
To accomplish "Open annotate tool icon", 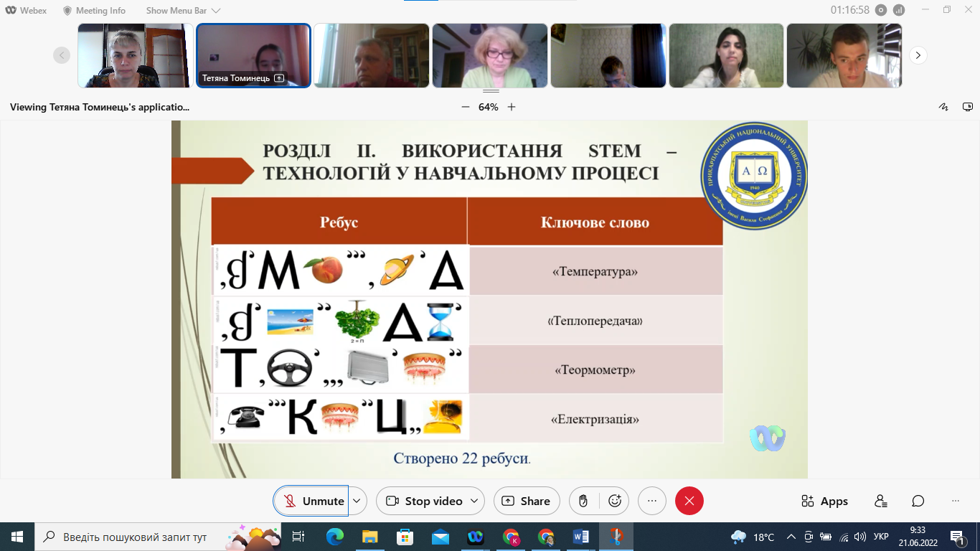I will (x=943, y=107).
